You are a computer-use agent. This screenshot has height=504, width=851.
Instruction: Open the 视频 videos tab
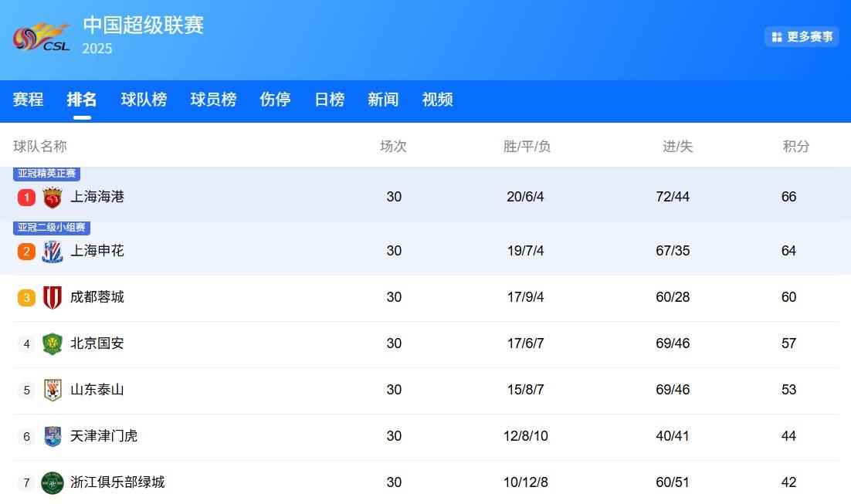point(437,100)
